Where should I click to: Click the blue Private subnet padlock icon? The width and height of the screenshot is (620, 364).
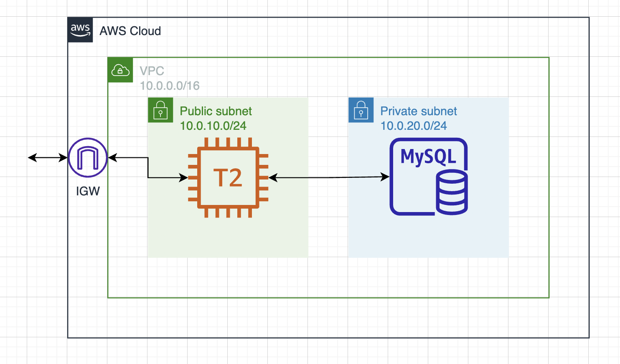tap(361, 110)
